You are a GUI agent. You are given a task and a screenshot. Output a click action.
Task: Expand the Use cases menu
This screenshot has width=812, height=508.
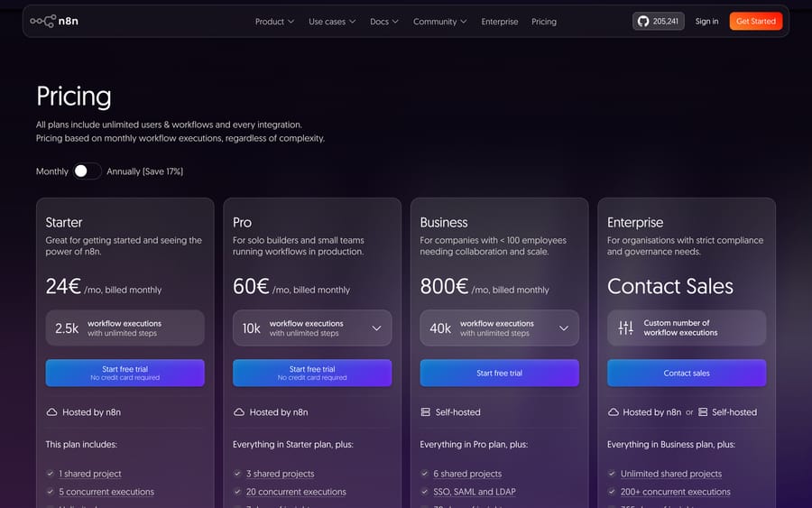point(332,22)
